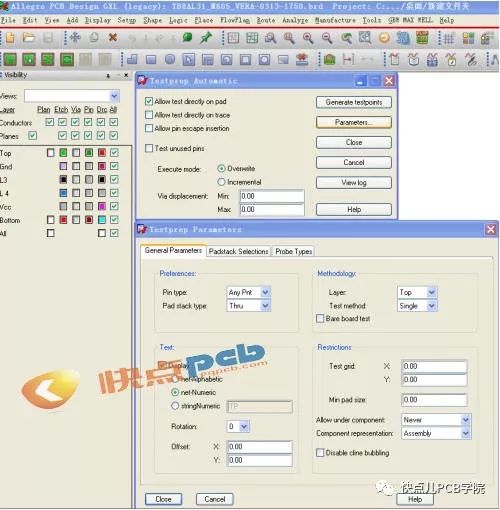Click the orange X Delete icon
This screenshot has width=500, height=510.
click(x=113, y=38)
